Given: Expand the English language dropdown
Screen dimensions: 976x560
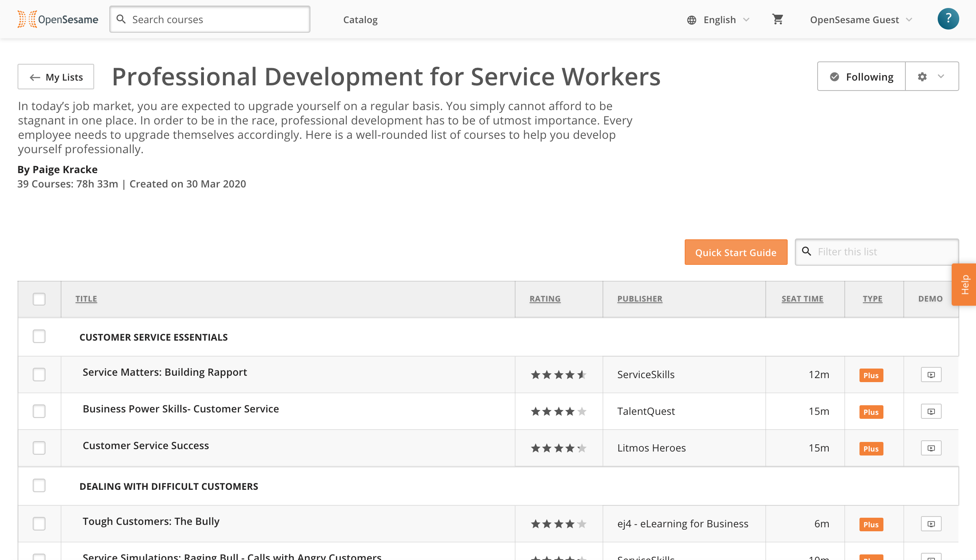Looking at the screenshot, I should [x=719, y=20].
